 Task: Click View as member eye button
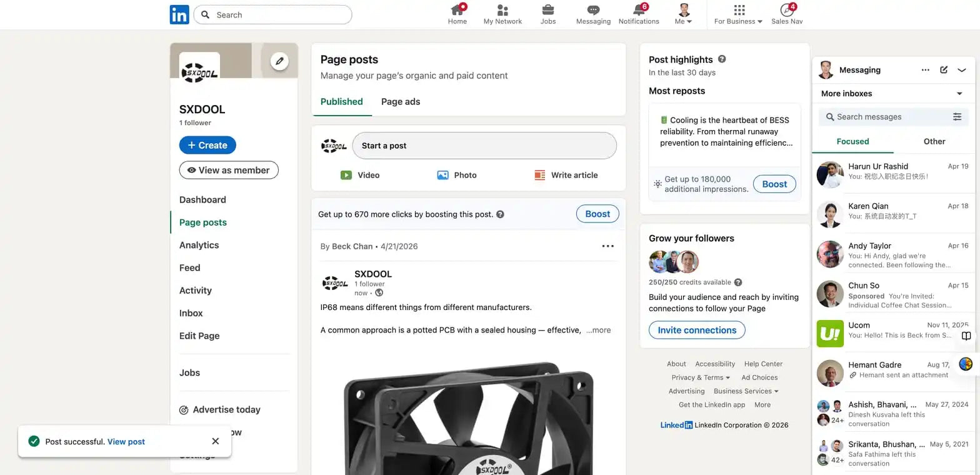[x=229, y=170]
